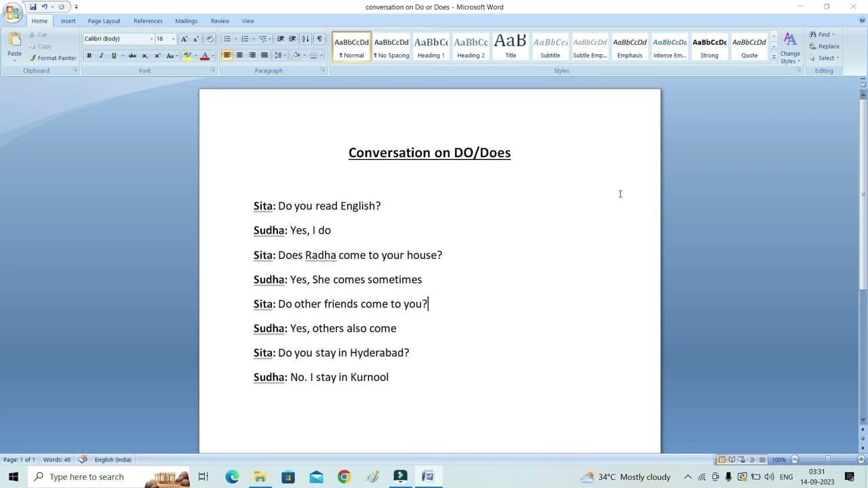Open the Page Layout tab
This screenshot has height=488, width=868.
tap(104, 21)
